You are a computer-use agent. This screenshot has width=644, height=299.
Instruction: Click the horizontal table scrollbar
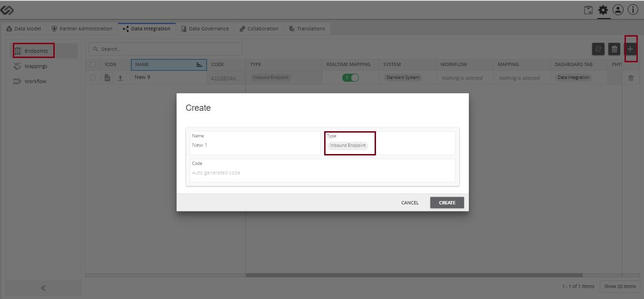click(414, 275)
